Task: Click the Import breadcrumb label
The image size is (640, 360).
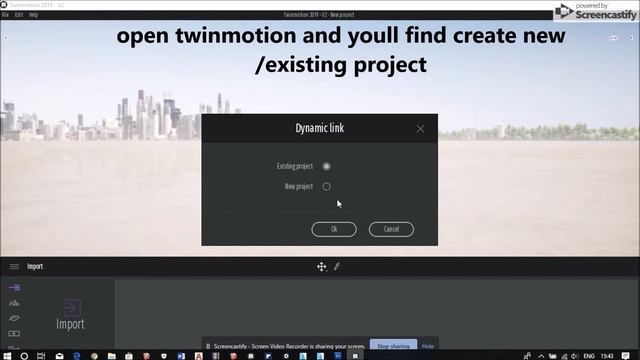Action: click(35, 267)
